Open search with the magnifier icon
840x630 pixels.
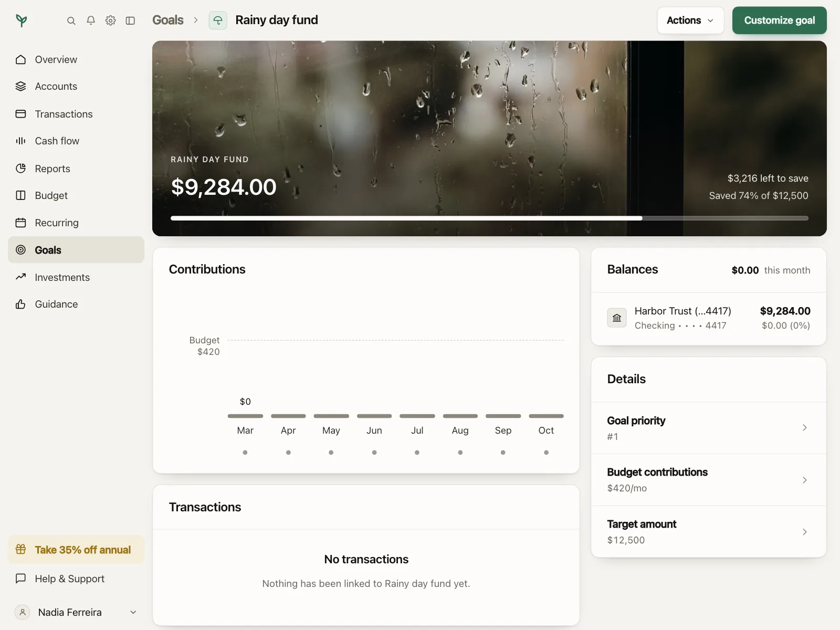[71, 20]
